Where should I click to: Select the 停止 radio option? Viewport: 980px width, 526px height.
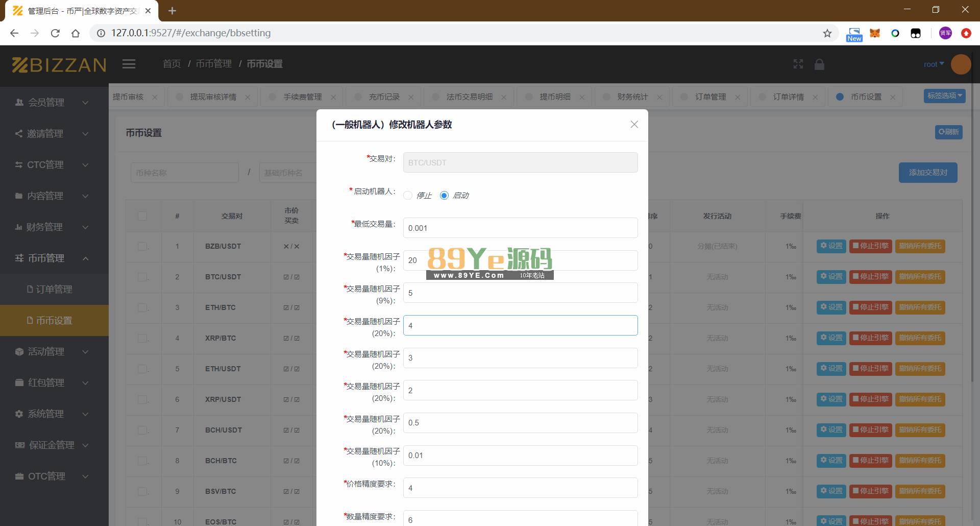pos(408,196)
